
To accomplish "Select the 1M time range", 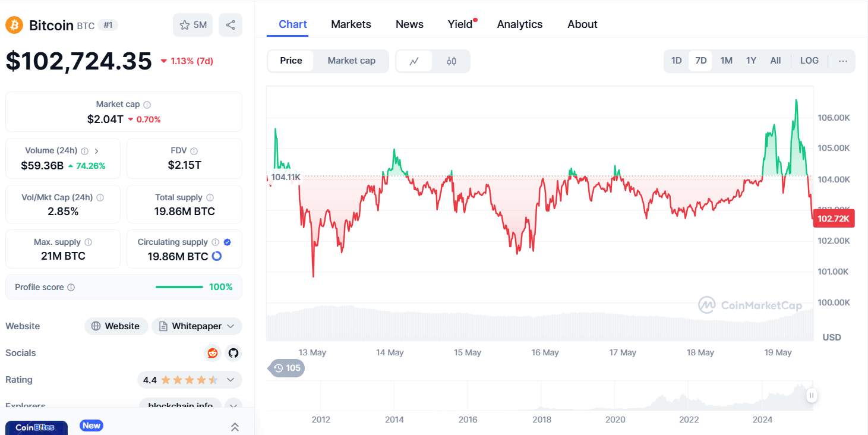I will tap(726, 61).
